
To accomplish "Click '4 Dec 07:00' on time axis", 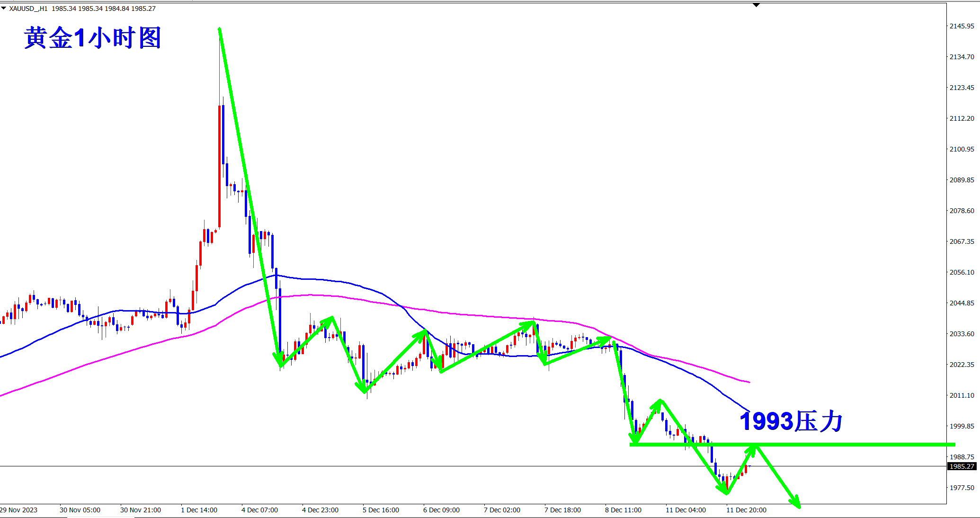I will click(259, 510).
